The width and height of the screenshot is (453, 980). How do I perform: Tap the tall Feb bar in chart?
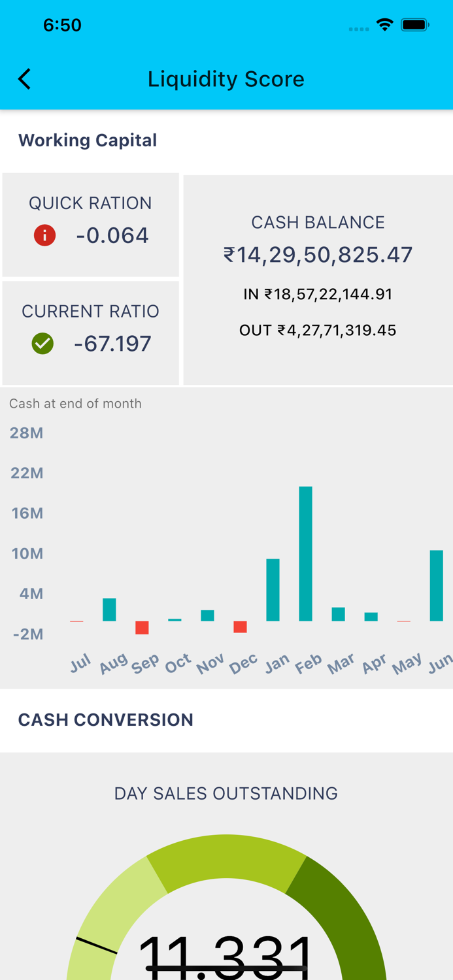306,552
